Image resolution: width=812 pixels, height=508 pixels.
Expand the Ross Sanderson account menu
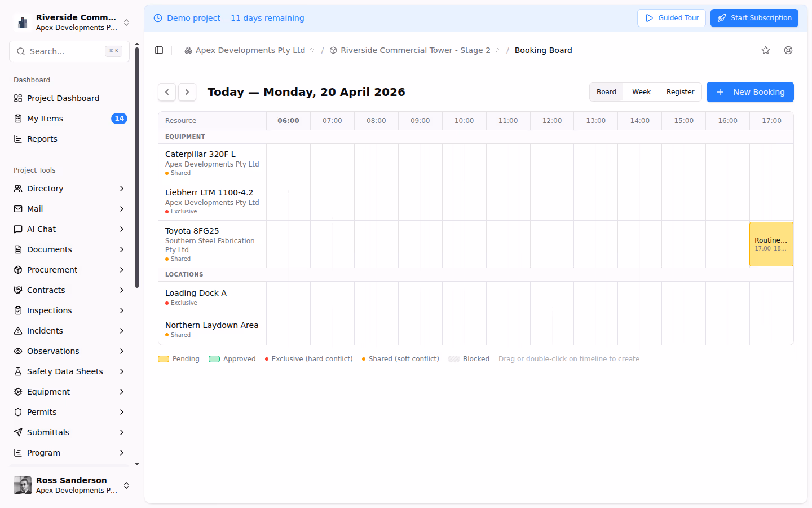(126, 485)
